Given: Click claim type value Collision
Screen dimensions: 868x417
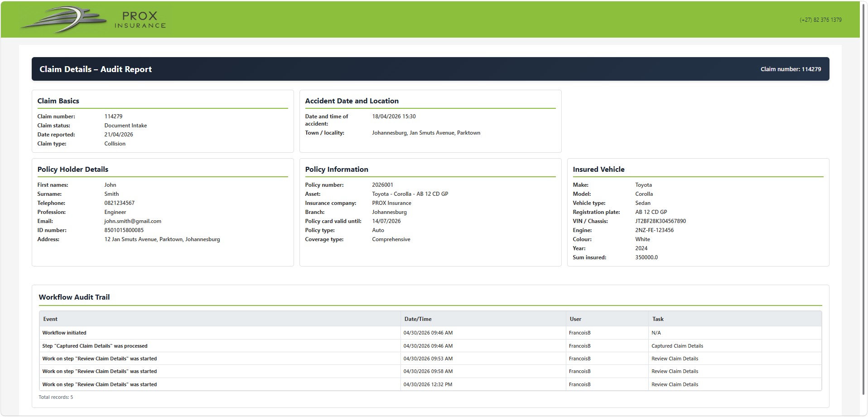Looking at the screenshot, I should click(x=115, y=144).
